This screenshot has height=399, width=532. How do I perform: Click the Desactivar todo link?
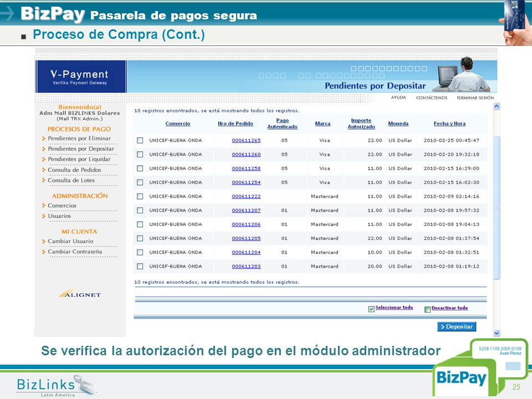pos(449,308)
